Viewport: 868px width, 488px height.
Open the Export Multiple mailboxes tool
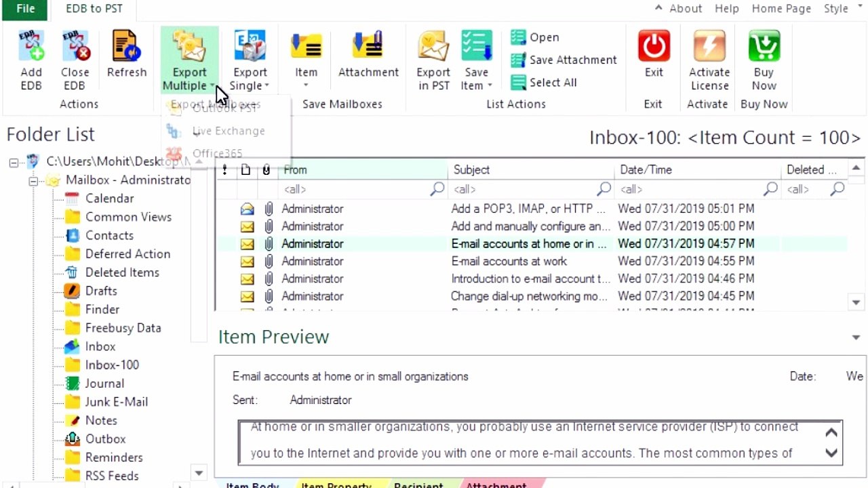point(189,61)
